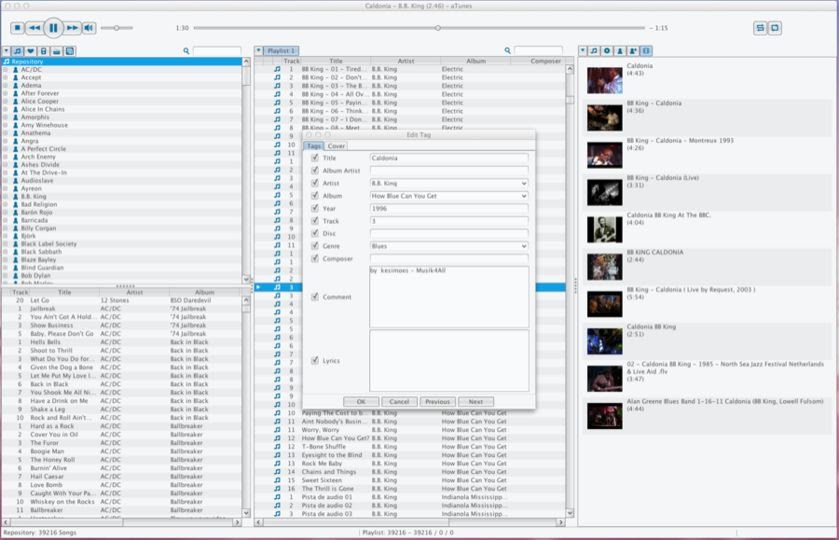Click the Comment text area

(x=449, y=297)
